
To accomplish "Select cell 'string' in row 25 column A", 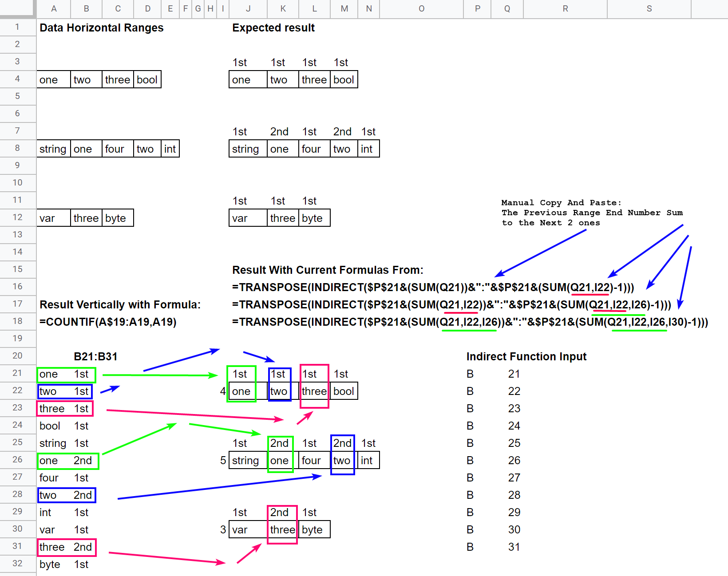I will [x=54, y=443].
